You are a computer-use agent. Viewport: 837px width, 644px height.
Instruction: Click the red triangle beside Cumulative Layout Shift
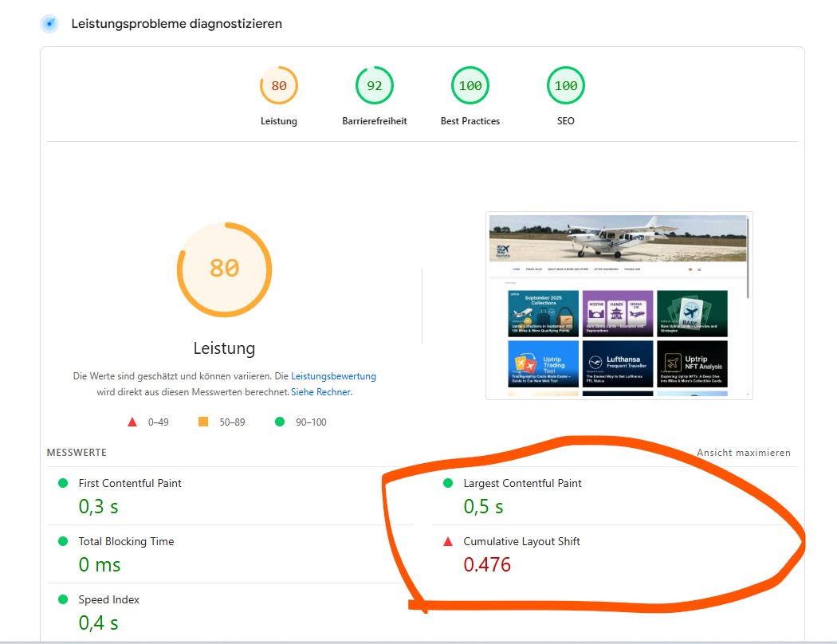448,542
